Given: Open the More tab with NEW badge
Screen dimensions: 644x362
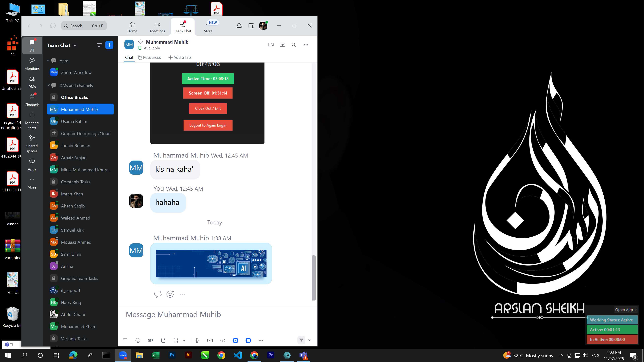Looking at the screenshot, I should pyautogui.click(x=208, y=27).
